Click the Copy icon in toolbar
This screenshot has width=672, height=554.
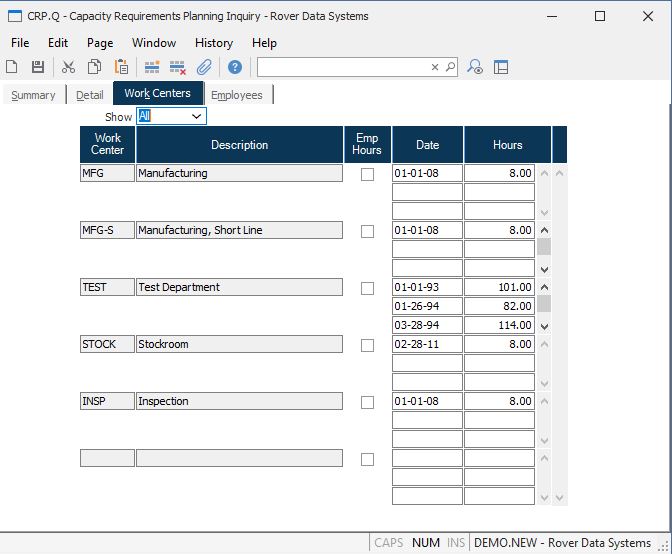(x=94, y=67)
